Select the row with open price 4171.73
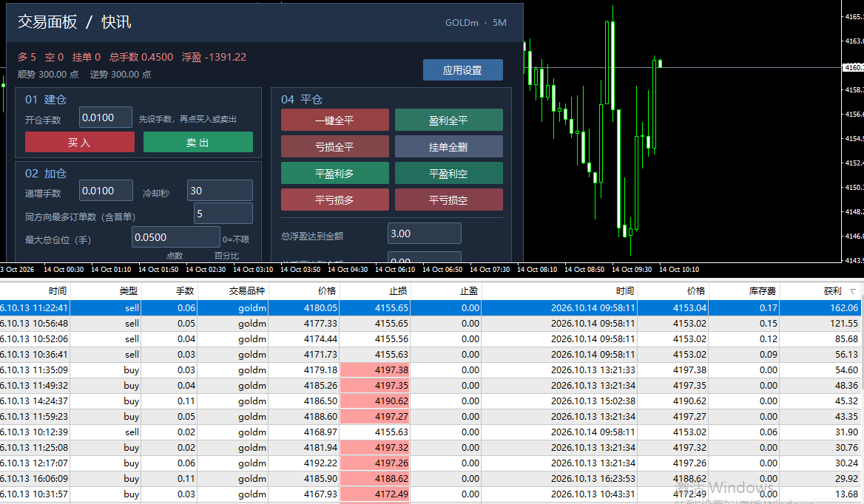Image resolution: width=864 pixels, height=504 pixels. coord(432,354)
